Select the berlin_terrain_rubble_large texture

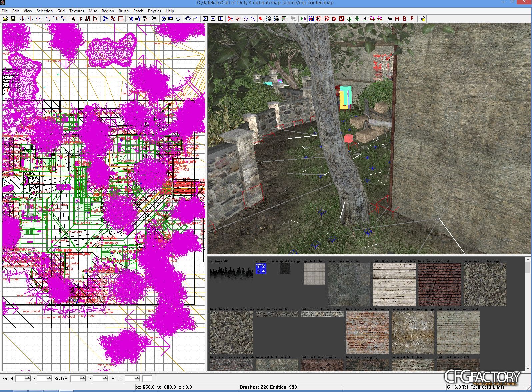coord(485,285)
